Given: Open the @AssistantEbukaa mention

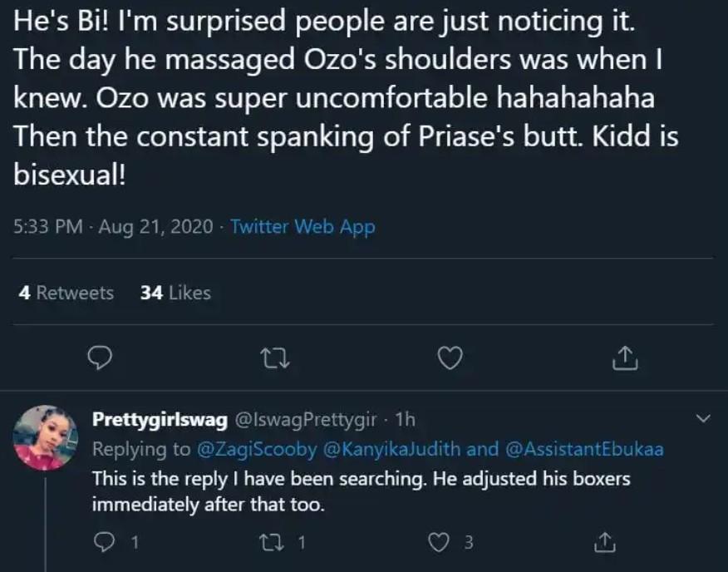Looking at the screenshot, I should pyautogui.click(x=583, y=450).
